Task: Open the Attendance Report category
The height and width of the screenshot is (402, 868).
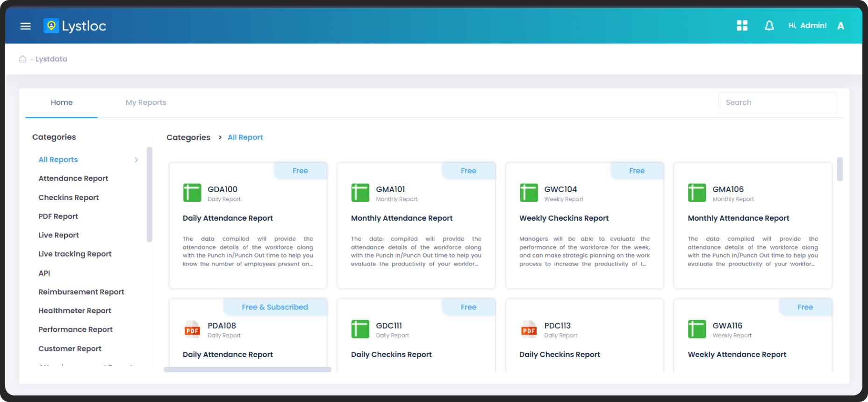Action: click(x=73, y=179)
